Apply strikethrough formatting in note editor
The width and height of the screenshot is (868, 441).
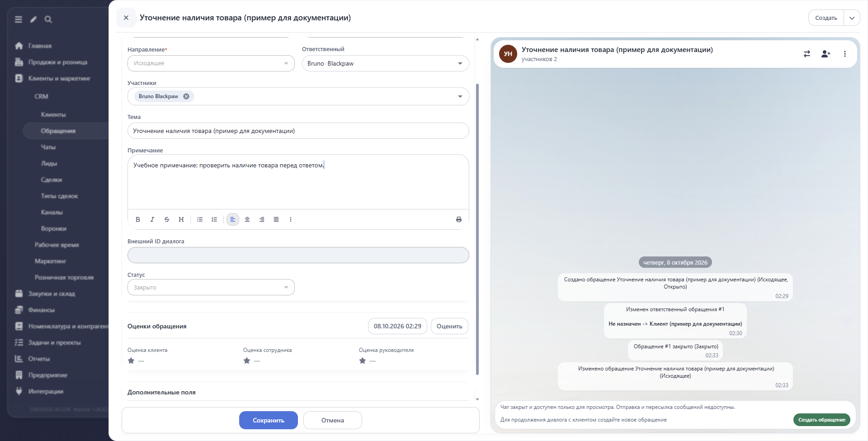click(x=167, y=219)
